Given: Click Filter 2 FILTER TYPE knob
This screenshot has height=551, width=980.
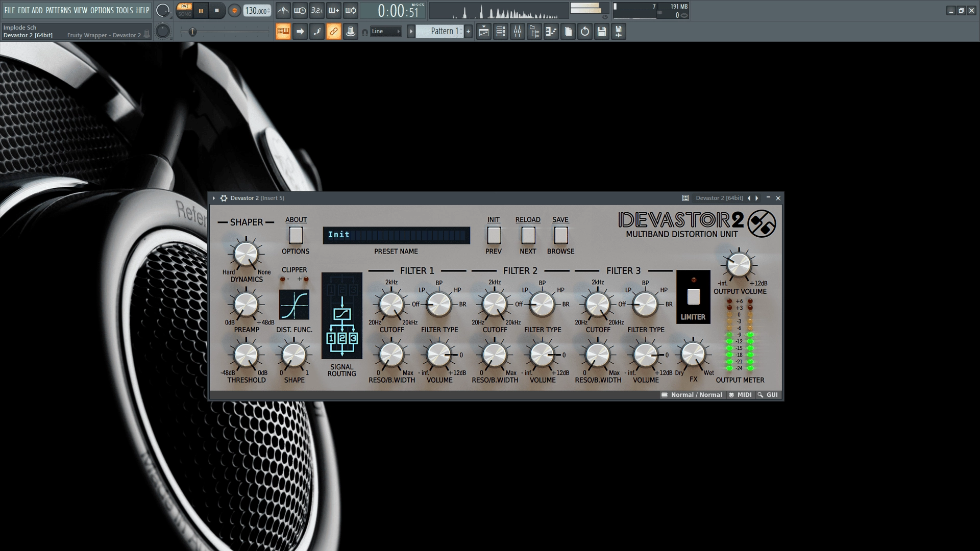Looking at the screenshot, I should pyautogui.click(x=542, y=305).
